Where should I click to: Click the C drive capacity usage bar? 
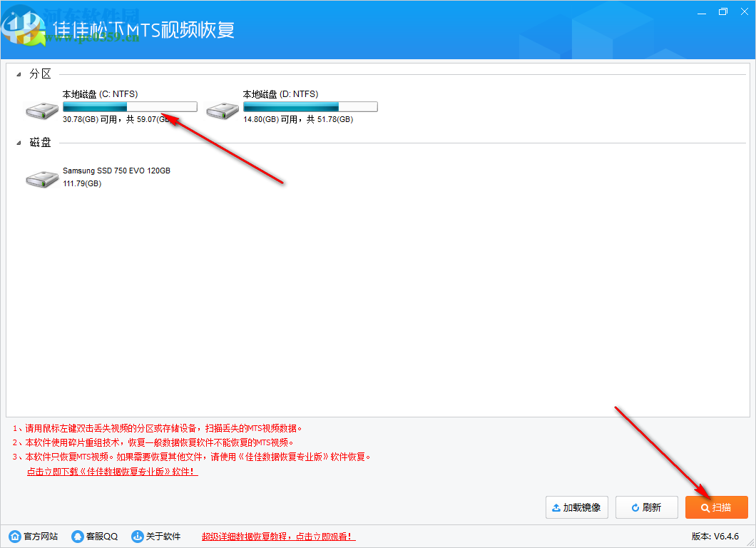pos(129,106)
